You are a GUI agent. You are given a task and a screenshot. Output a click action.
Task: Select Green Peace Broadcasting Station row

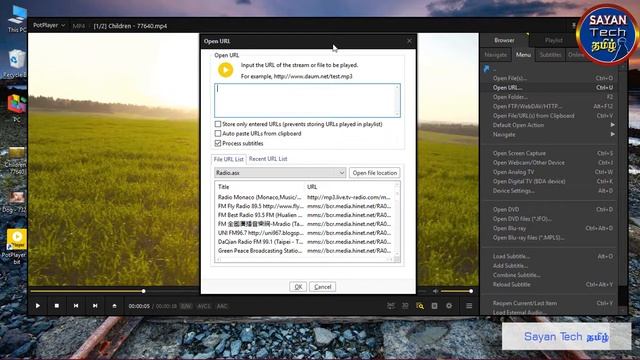(x=304, y=251)
